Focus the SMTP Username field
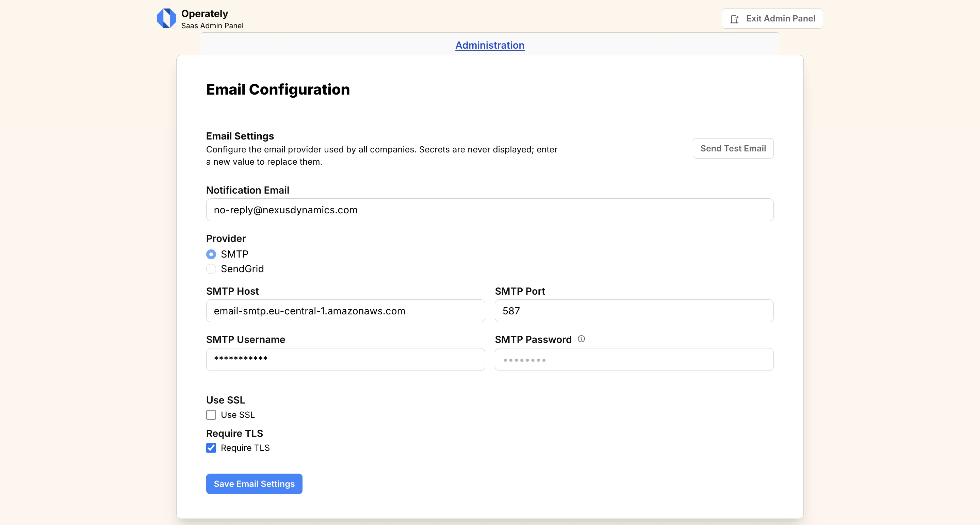Image resolution: width=980 pixels, height=525 pixels. 345,359
